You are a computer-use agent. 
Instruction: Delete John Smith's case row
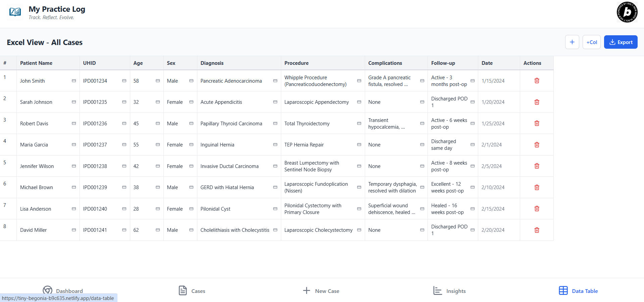coord(537,81)
